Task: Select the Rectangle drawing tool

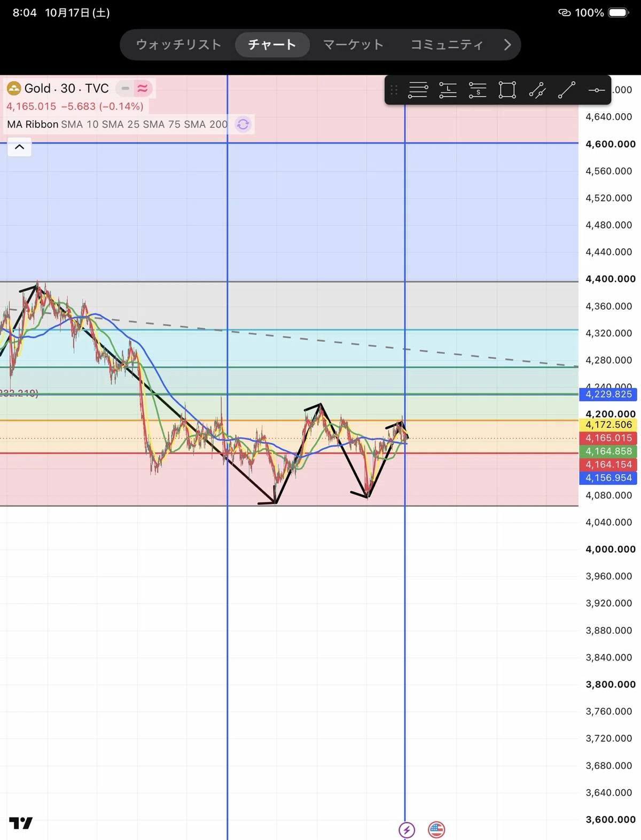Action: pos(507,90)
